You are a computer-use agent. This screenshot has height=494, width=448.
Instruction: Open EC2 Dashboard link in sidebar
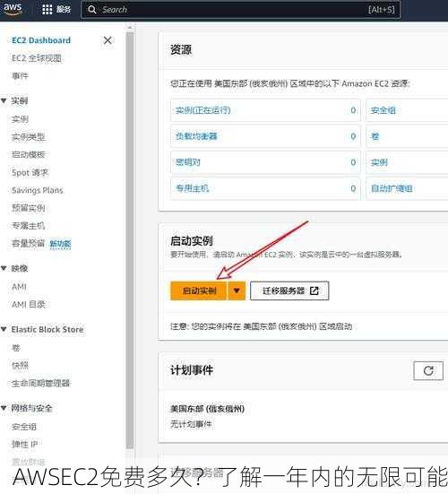click(x=41, y=40)
